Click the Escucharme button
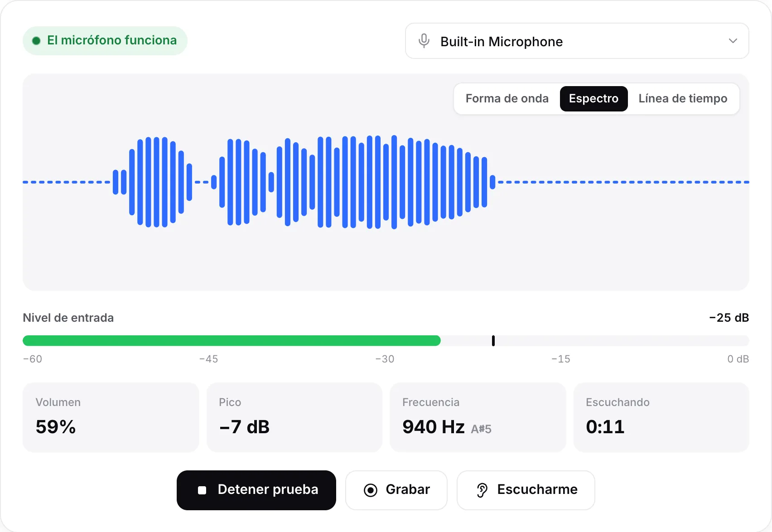The image size is (772, 532). (x=526, y=490)
